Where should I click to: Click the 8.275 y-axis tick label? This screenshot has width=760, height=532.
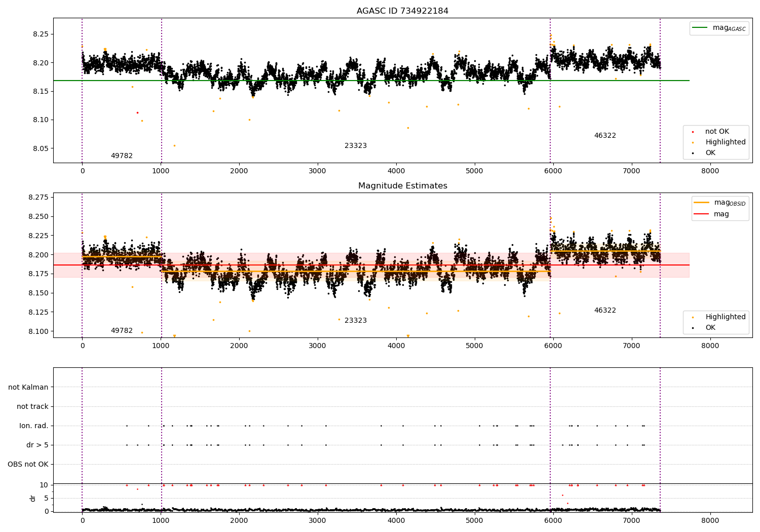point(39,197)
